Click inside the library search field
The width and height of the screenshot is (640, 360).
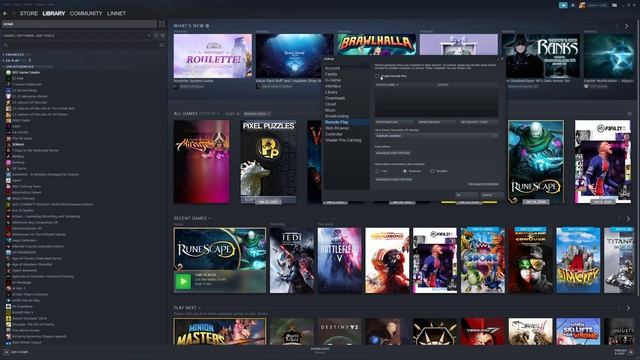(82, 45)
